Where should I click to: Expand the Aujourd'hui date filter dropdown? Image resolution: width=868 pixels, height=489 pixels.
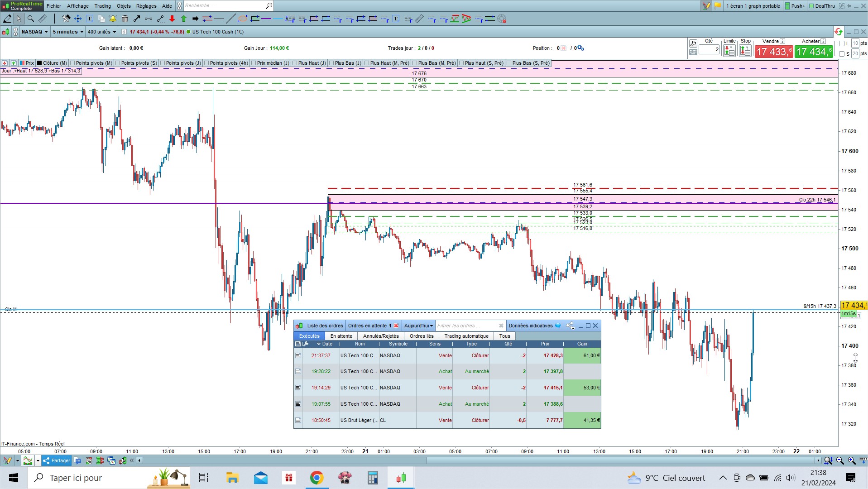418,326
